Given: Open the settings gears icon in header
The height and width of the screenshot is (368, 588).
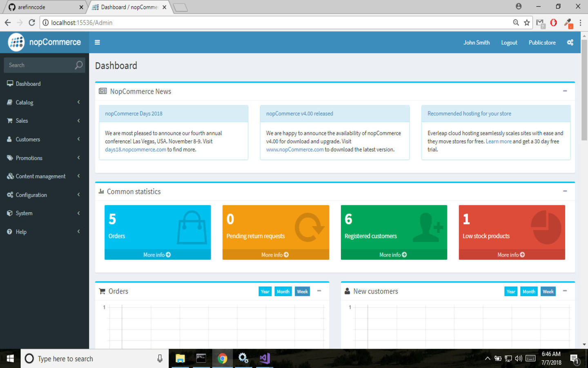Looking at the screenshot, I should [x=570, y=43].
